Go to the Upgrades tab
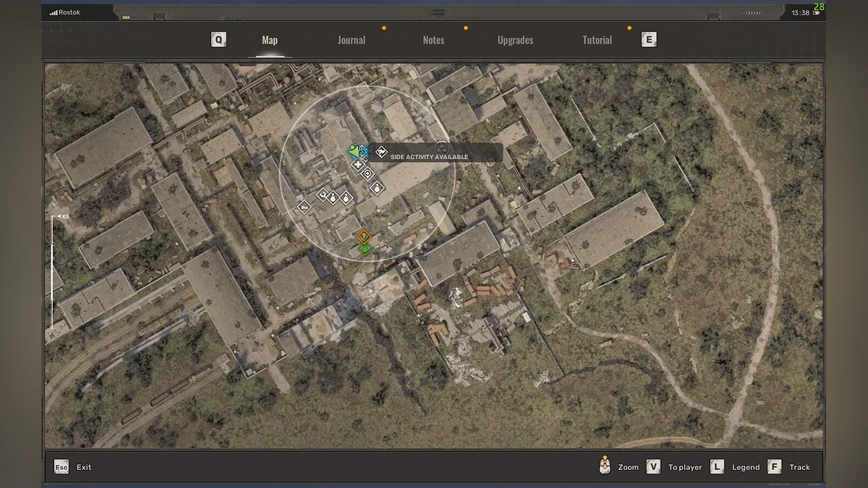Screen dimensions: 868x488 click(515, 40)
